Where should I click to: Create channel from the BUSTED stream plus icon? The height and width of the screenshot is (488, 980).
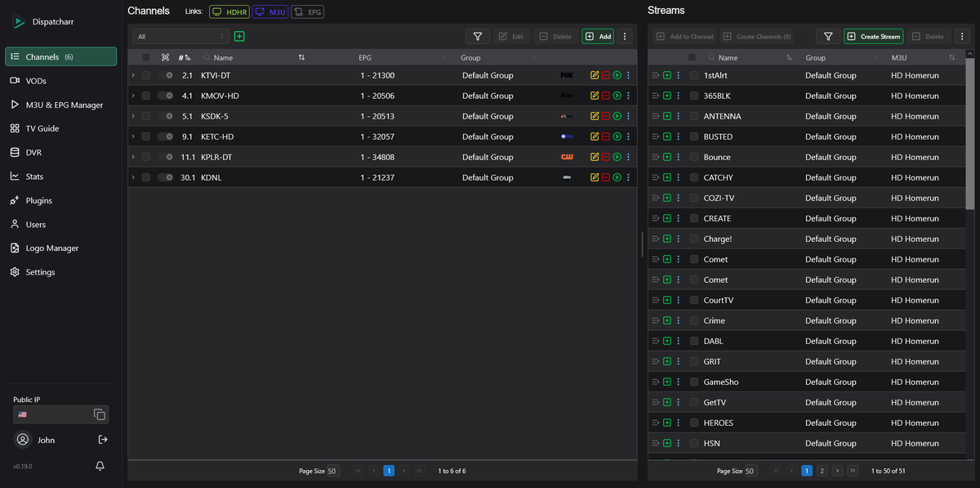[x=667, y=137]
